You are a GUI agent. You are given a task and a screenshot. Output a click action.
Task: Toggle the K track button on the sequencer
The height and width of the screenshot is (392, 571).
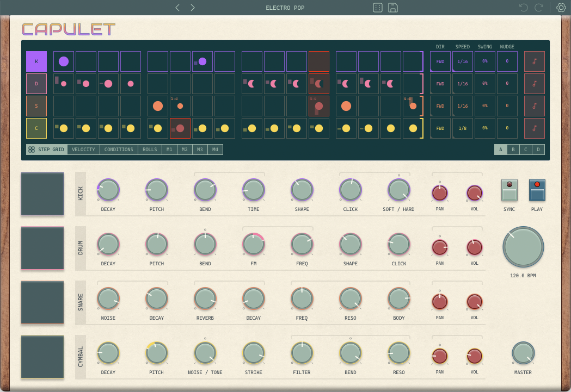(36, 61)
